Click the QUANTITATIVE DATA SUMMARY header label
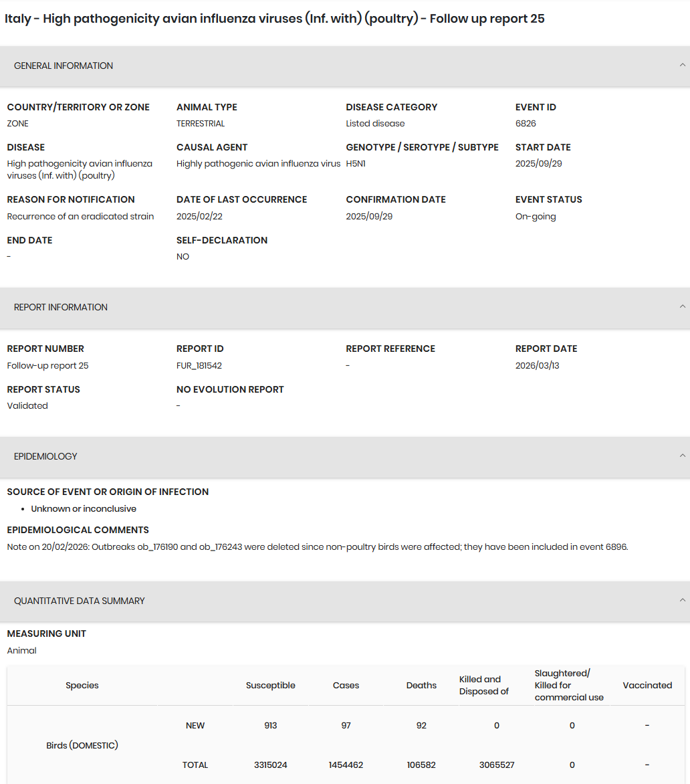The height and width of the screenshot is (784, 690). click(80, 601)
